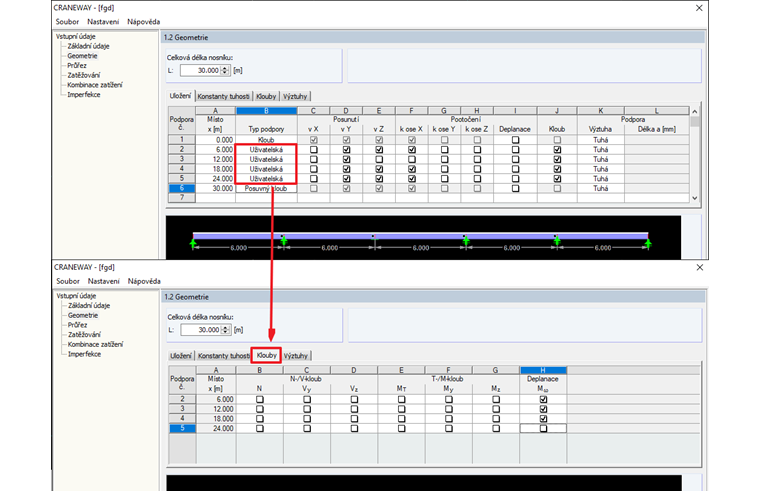Click Kloub support type in row 1
Image resolution: width=760 pixels, height=491 pixels.
(x=266, y=140)
